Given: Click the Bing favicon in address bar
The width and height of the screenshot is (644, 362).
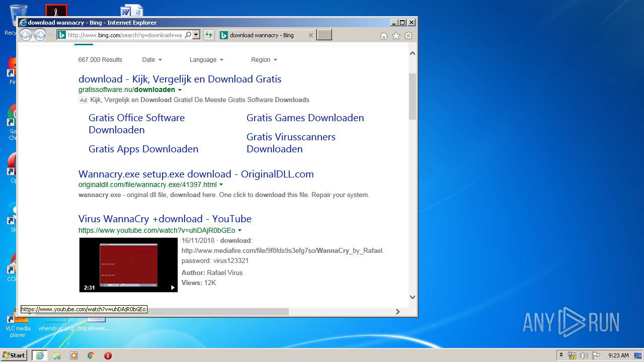Looking at the screenshot, I should (x=61, y=35).
